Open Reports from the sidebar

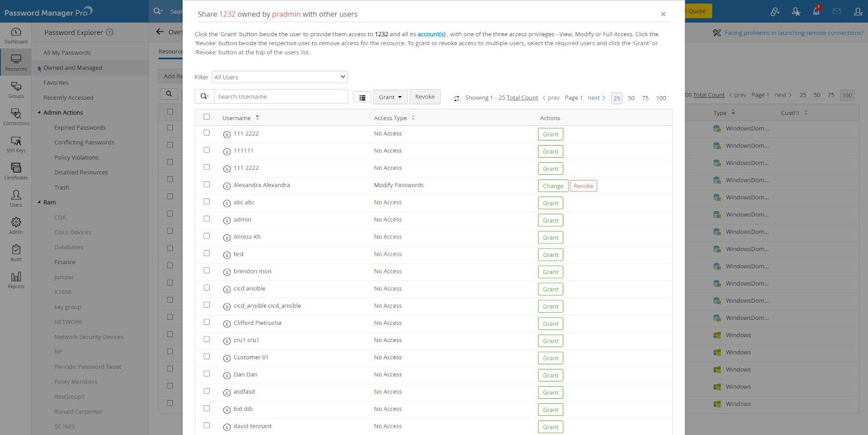[16, 280]
